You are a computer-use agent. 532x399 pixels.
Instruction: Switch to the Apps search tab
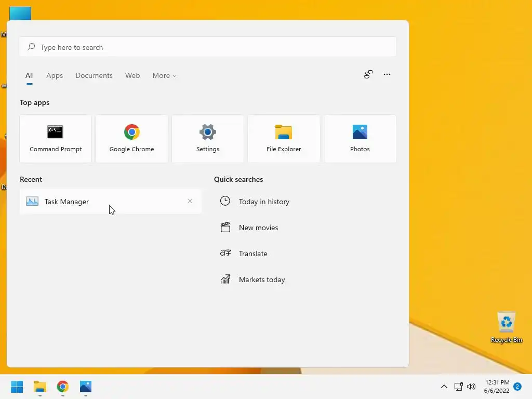click(x=55, y=75)
